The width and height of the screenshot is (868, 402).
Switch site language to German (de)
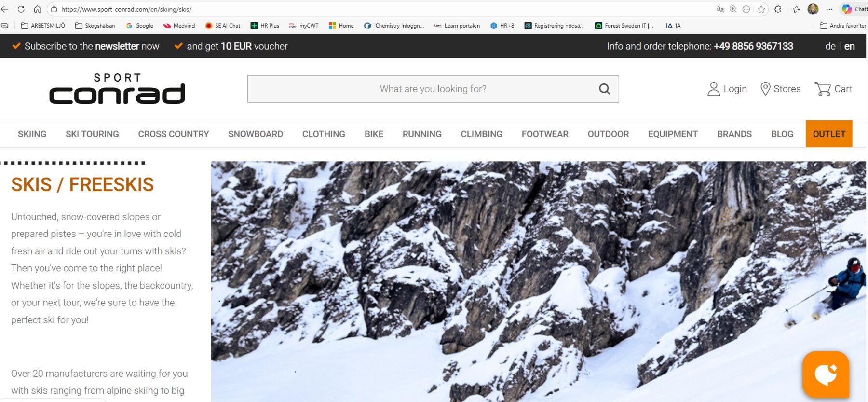[x=830, y=46]
